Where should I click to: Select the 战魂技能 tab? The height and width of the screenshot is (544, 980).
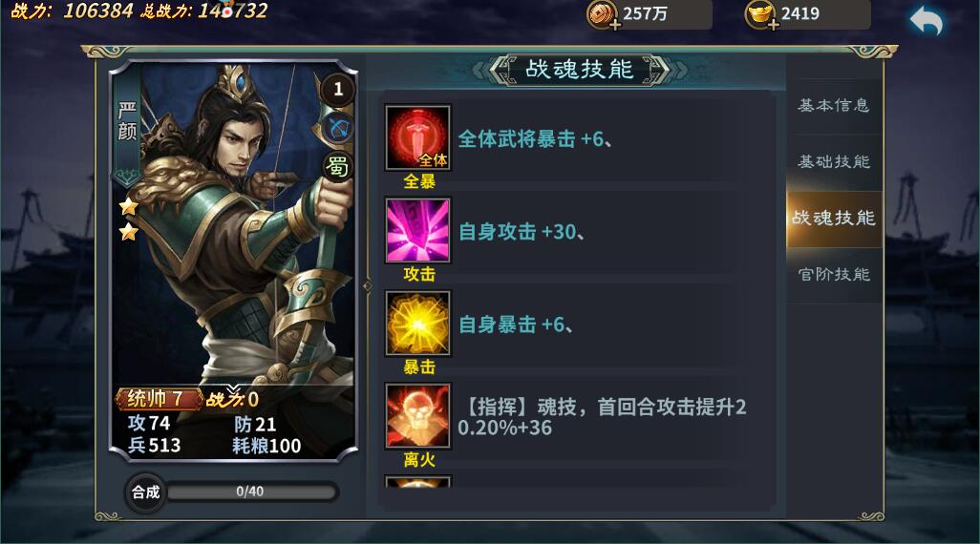point(834,218)
